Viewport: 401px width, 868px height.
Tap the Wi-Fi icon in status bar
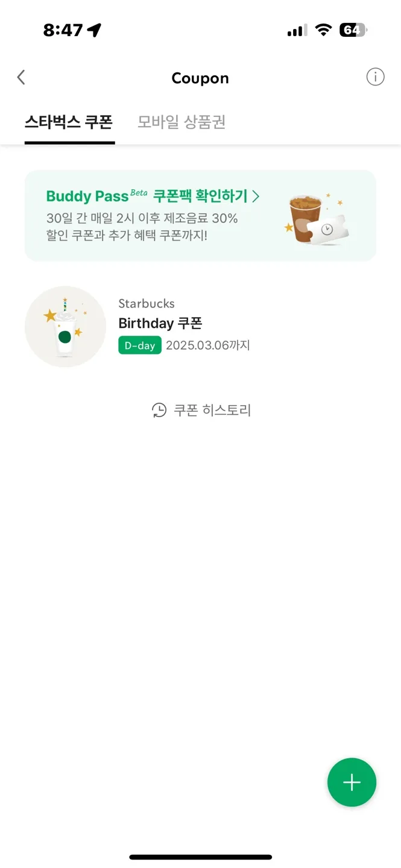[324, 30]
